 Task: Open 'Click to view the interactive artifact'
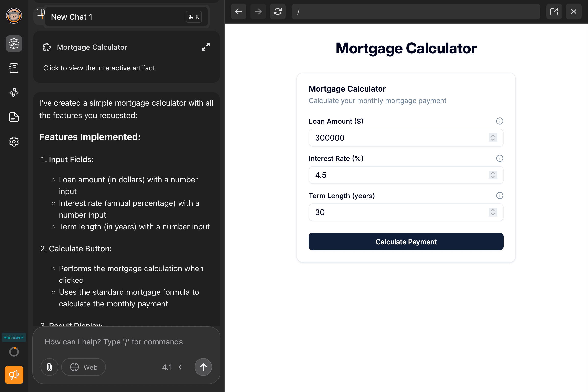click(100, 68)
